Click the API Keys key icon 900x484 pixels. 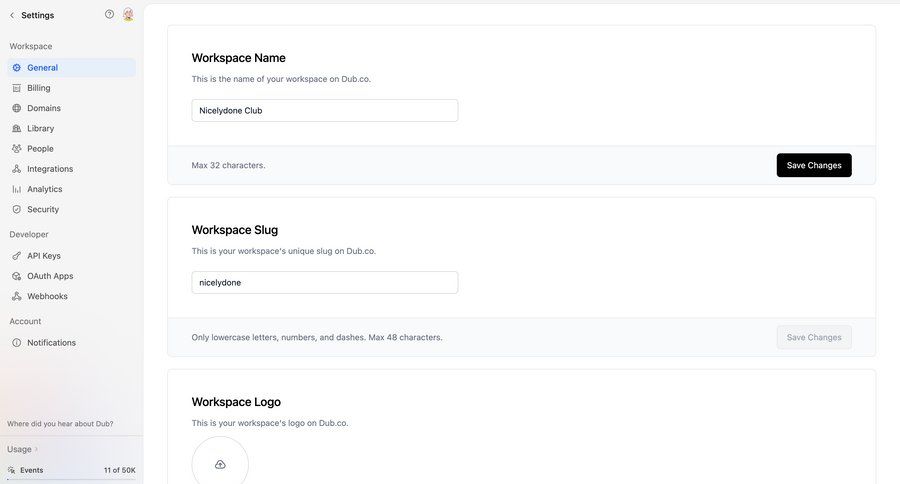pyautogui.click(x=17, y=255)
